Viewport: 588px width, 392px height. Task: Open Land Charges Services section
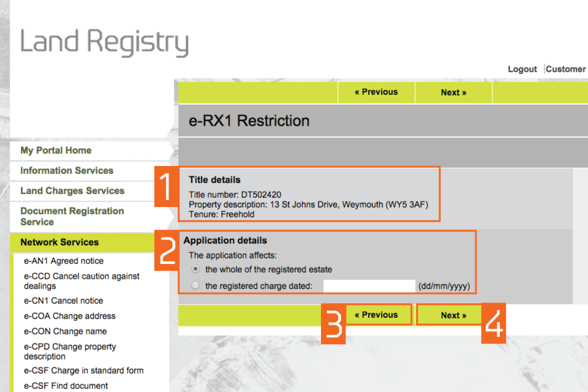(x=72, y=191)
